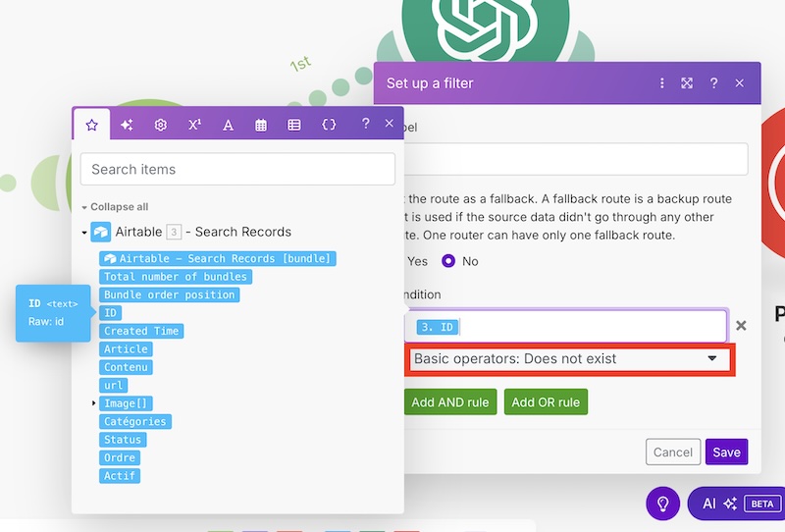Image resolution: width=785 pixels, height=532 pixels.
Task: Click the filter Label input field
Action: click(x=576, y=159)
